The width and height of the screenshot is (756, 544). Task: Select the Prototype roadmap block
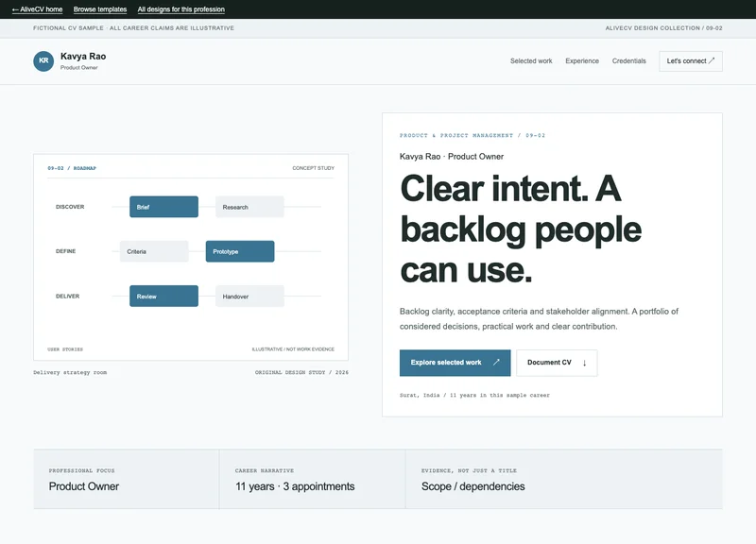[240, 251]
